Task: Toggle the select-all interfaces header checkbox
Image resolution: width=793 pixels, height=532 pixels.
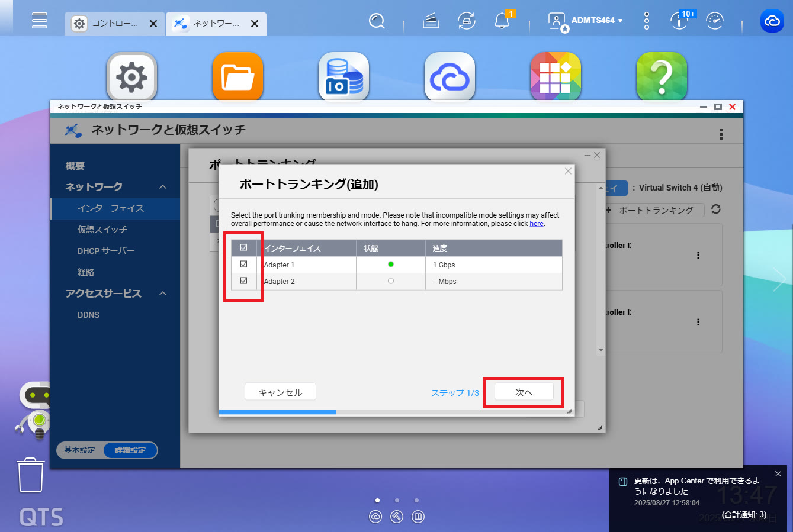Action: coord(243,248)
